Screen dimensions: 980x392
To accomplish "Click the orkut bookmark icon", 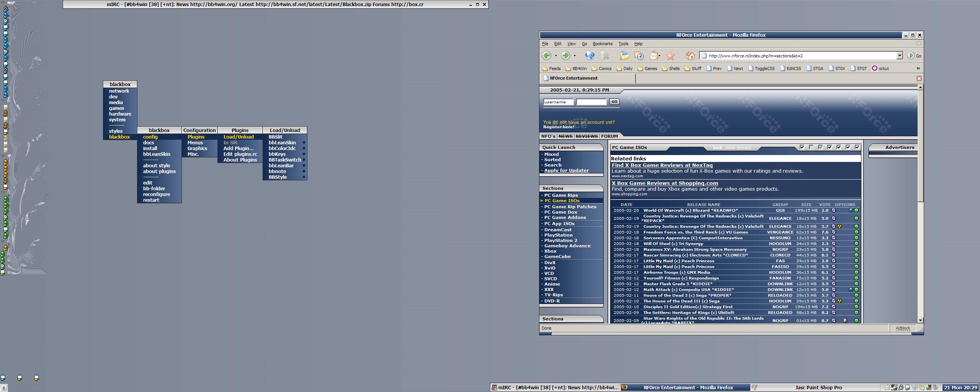I will 875,68.
